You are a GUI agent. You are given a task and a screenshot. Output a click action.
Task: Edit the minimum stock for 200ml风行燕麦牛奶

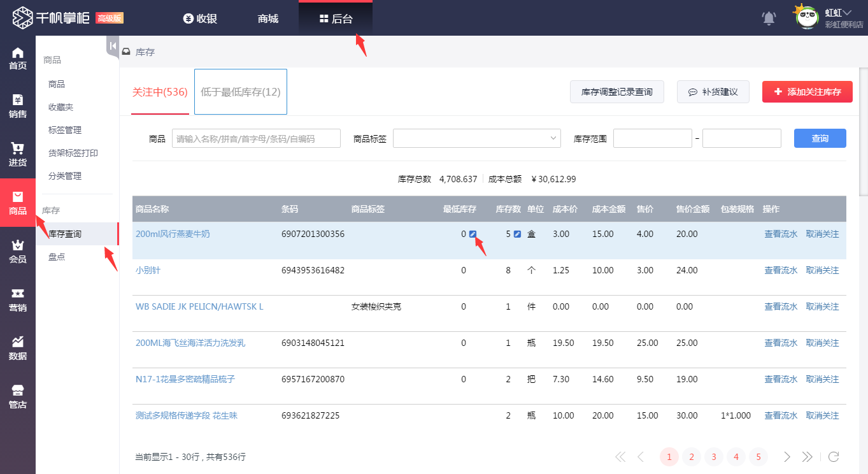click(472, 234)
